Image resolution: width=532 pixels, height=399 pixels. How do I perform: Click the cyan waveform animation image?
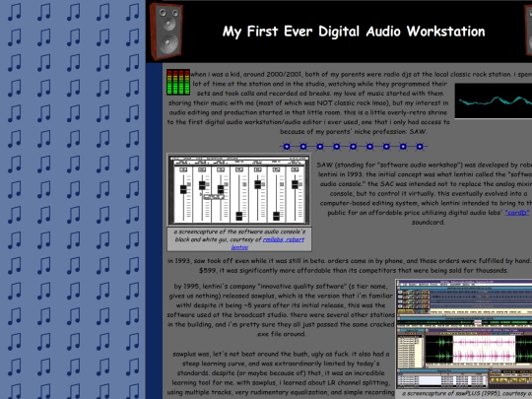pyautogui.click(x=494, y=100)
